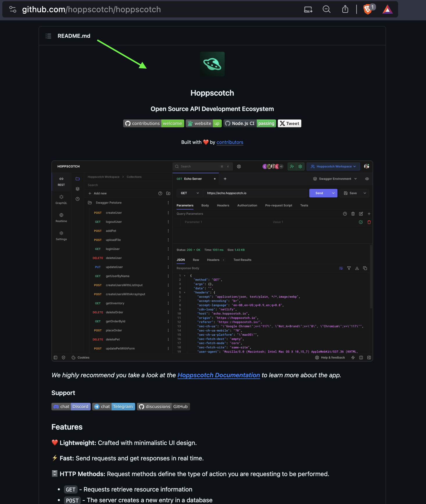This screenshot has width=426, height=504.
Task: Click the X Tweet badge
Action: [x=289, y=124]
